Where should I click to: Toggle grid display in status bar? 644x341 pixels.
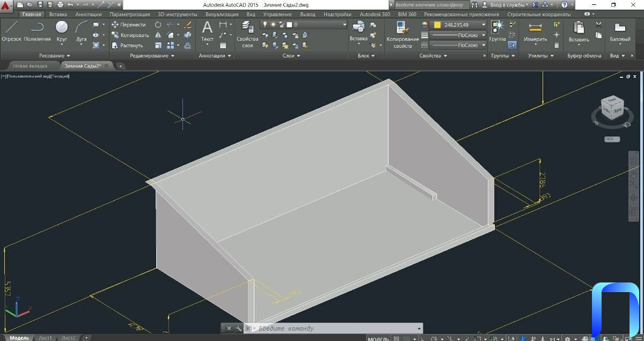pos(397,338)
